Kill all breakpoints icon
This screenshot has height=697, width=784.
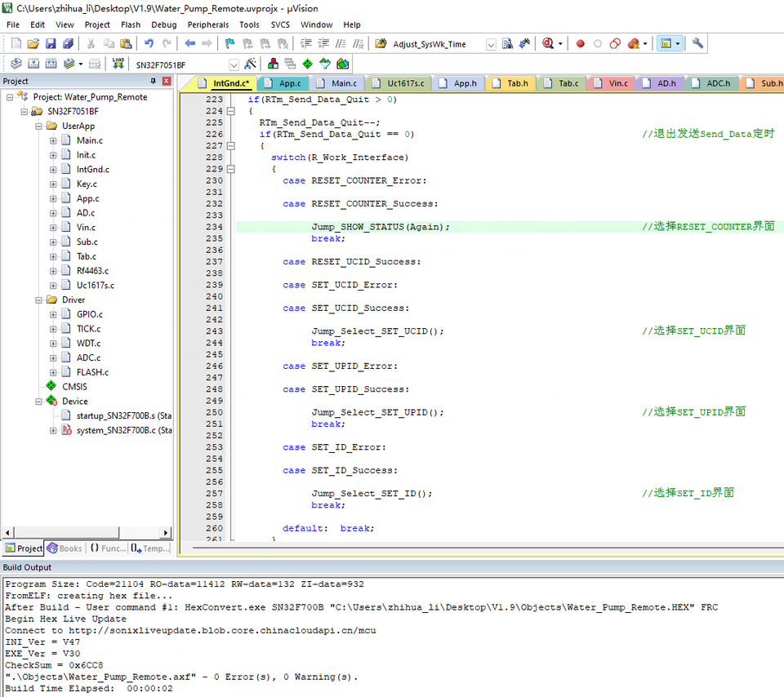634,43
